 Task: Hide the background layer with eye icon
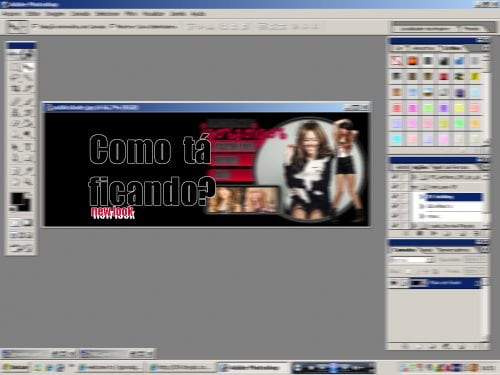[394, 283]
